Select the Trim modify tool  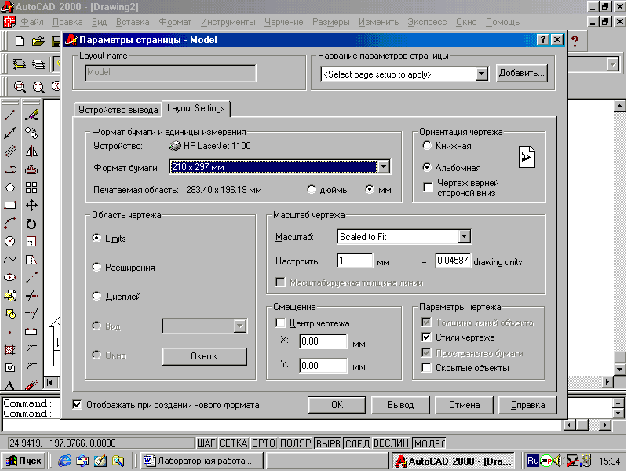coord(32,296)
